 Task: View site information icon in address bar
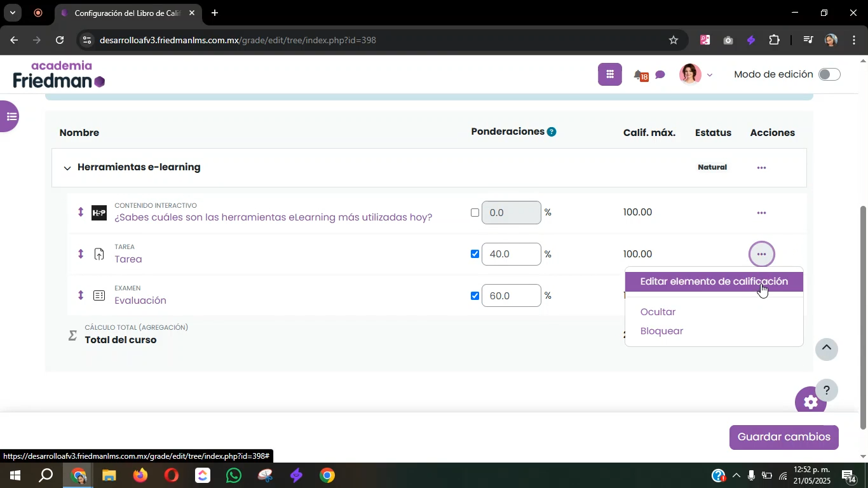coord(88,40)
